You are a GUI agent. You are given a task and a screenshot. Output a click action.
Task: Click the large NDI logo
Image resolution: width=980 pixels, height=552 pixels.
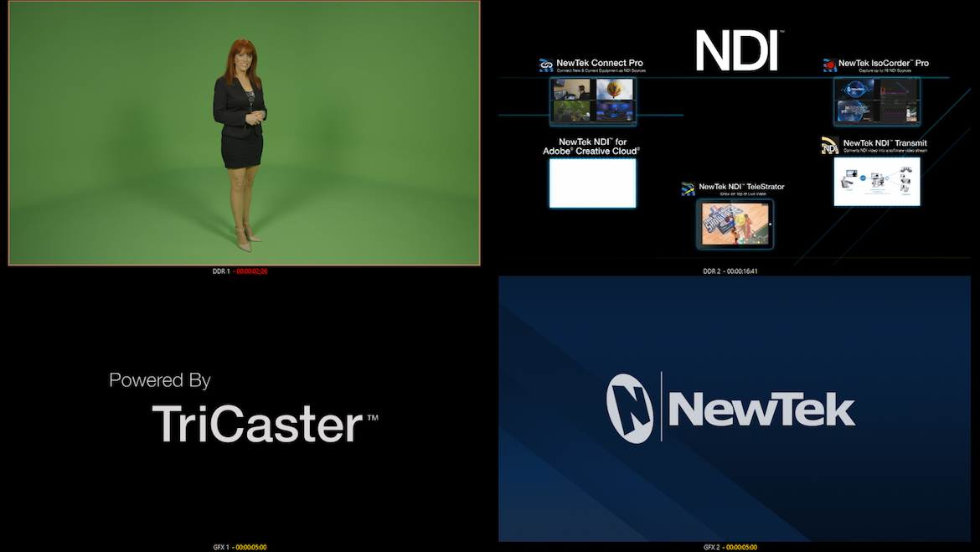pos(738,50)
